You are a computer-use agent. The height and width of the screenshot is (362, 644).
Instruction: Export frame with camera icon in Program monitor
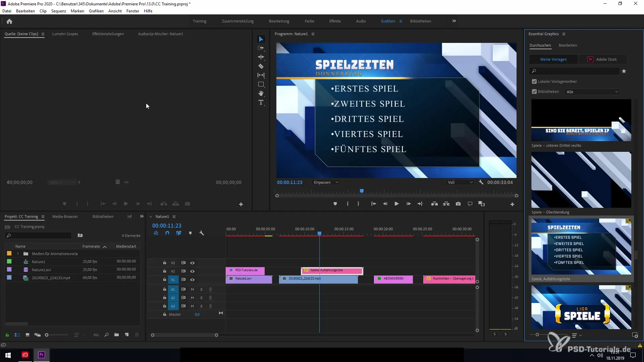[458, 204]
